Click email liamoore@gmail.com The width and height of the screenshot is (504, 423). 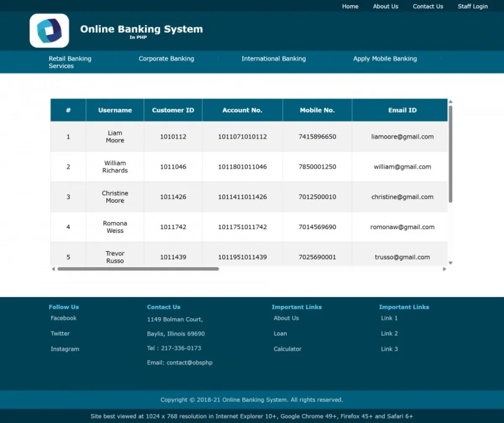pyautogui.click(x=402, y=137)
